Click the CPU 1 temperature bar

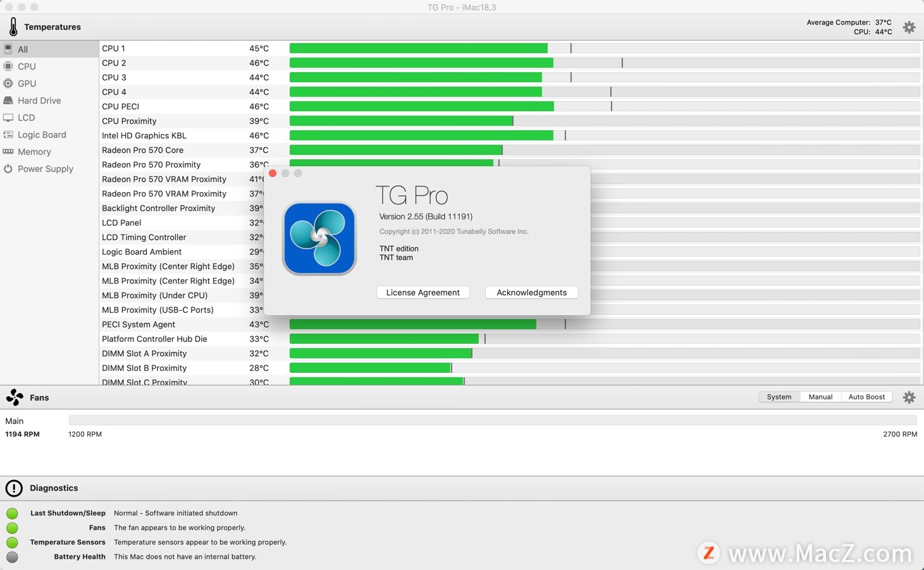tap(605, 48)
